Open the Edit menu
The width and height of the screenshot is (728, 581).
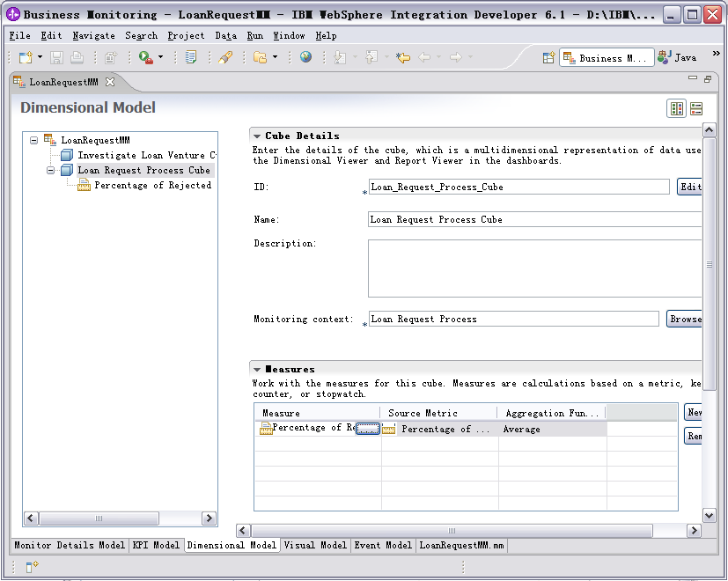click(51, 36)
